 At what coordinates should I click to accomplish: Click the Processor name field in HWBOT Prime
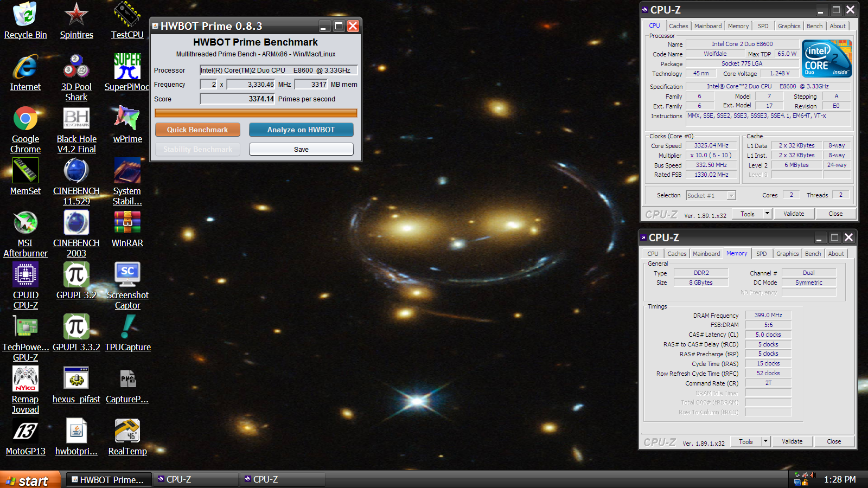click(x=279, y=70)
